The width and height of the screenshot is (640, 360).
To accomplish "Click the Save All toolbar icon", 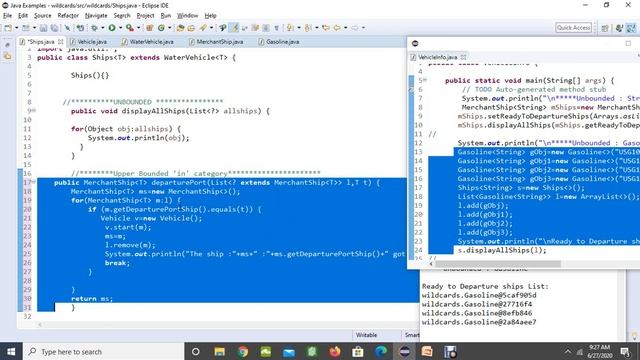I will coord(54,28).
